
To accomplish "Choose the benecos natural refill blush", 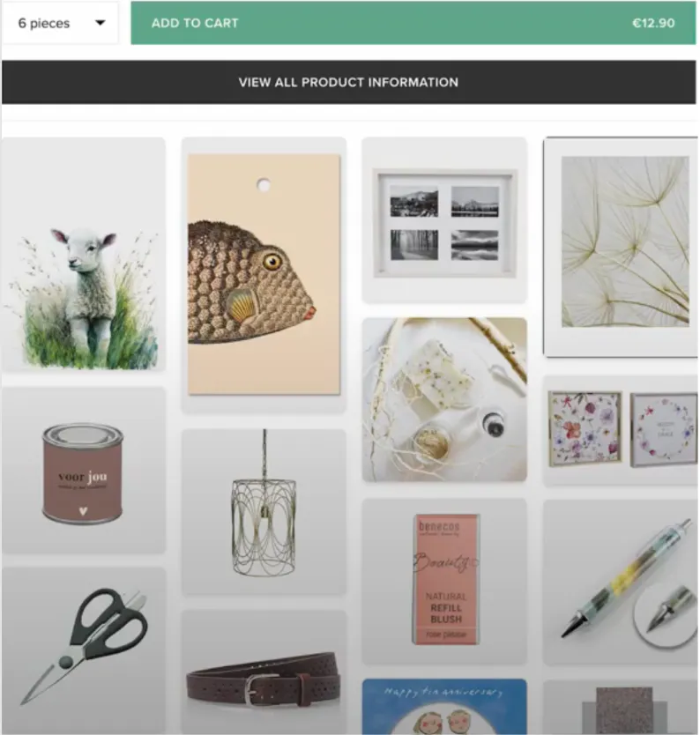I will 444,582.
